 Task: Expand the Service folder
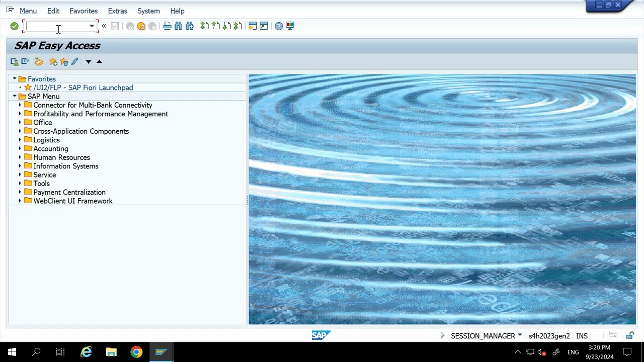pyautogui.click(x=20, y=174)
